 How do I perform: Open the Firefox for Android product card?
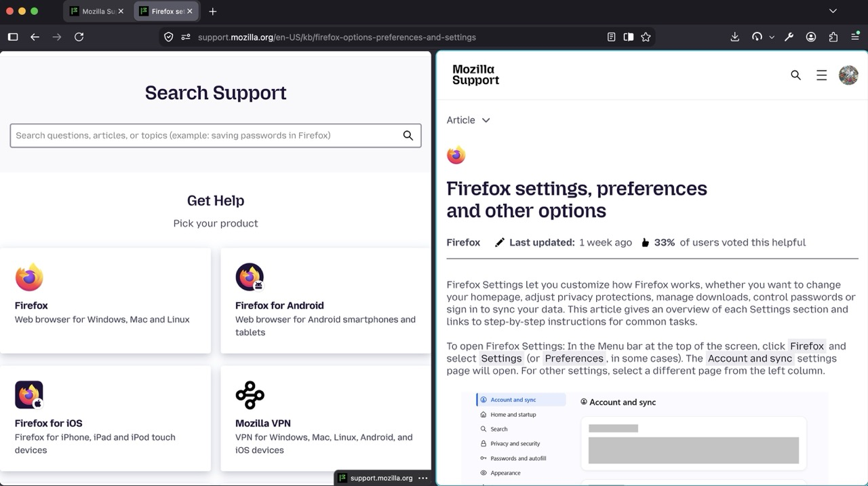click(325, 300)
